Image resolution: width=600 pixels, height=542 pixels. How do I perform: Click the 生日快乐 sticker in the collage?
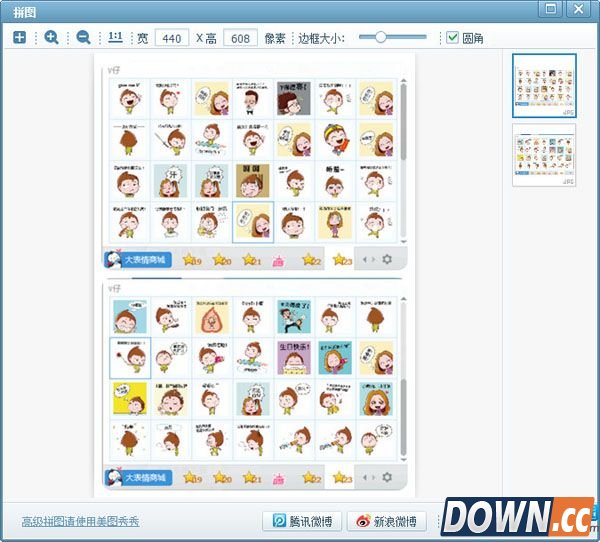pos(294,358)
